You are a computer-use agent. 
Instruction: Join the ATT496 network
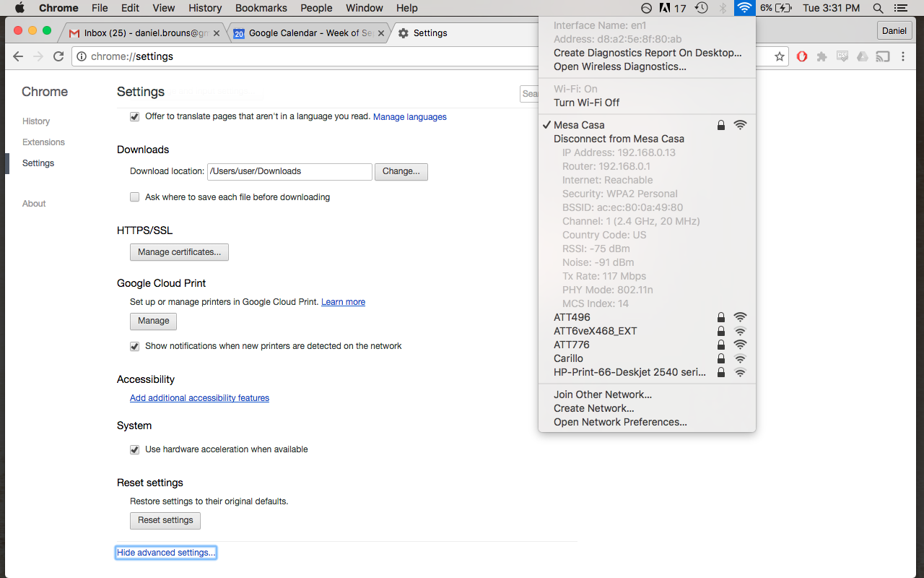(x=647, y=317)
